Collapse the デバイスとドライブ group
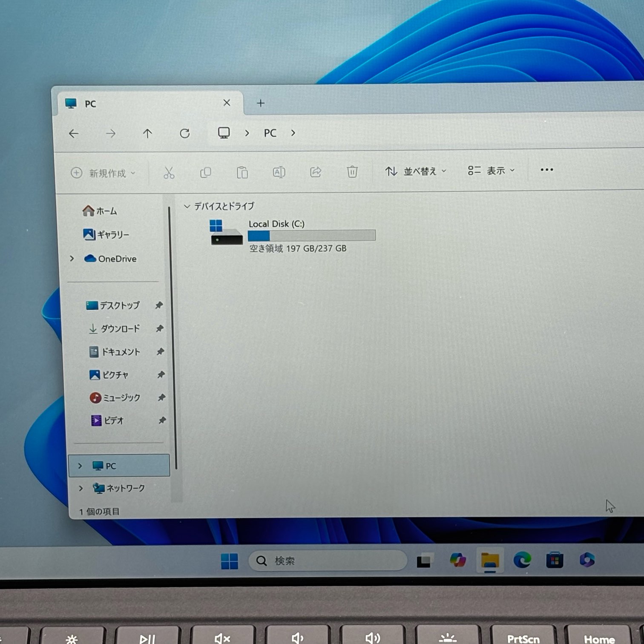The image size is (644, 644). pyautogui.click(x=187, y=207)
